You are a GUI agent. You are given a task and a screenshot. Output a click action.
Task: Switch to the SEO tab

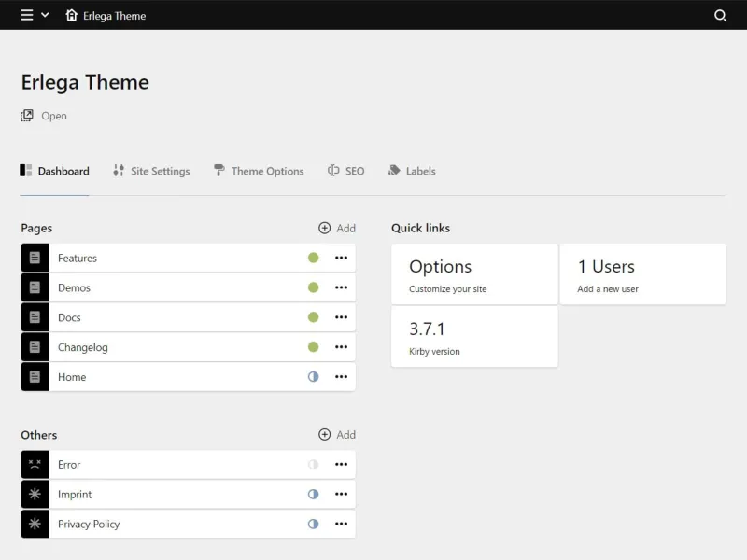[x=345, y=171]
